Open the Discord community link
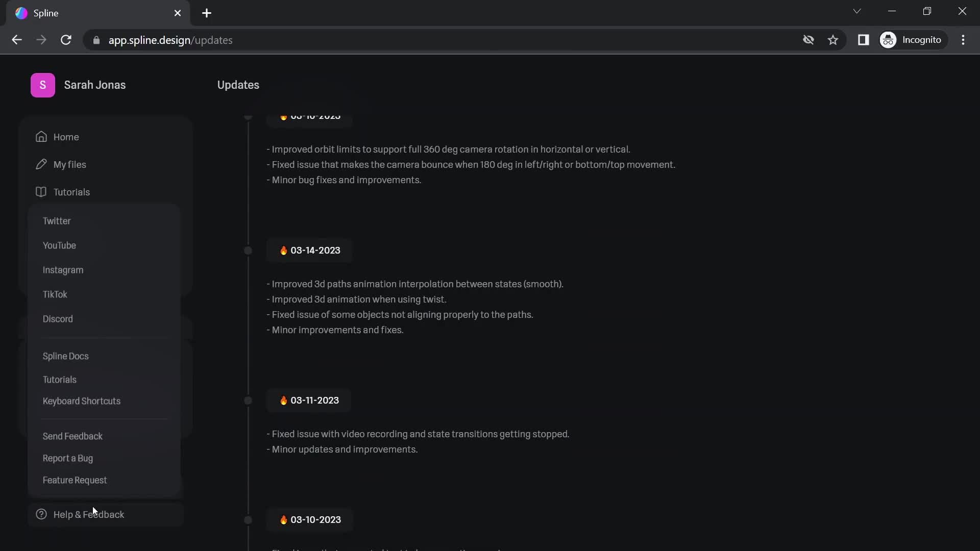 pyautogui.click(x=57, y=319)
